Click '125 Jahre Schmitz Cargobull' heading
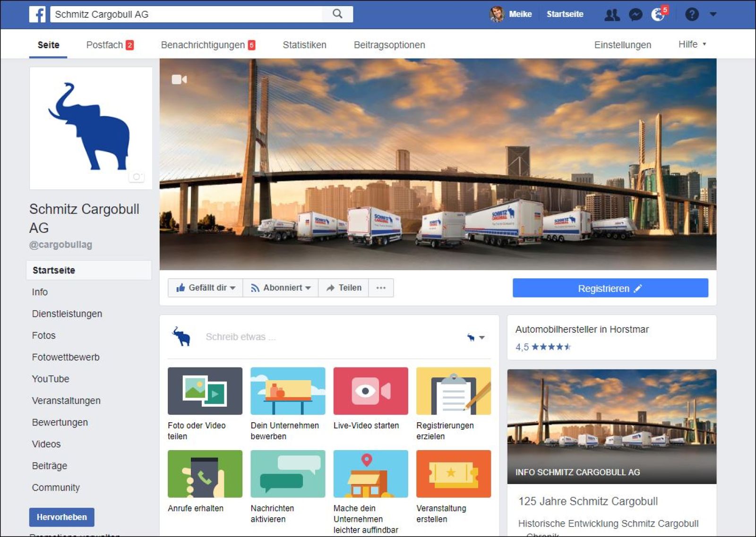Image resolution: width=756 pixels, height=537 pixels. coord(588,501)
